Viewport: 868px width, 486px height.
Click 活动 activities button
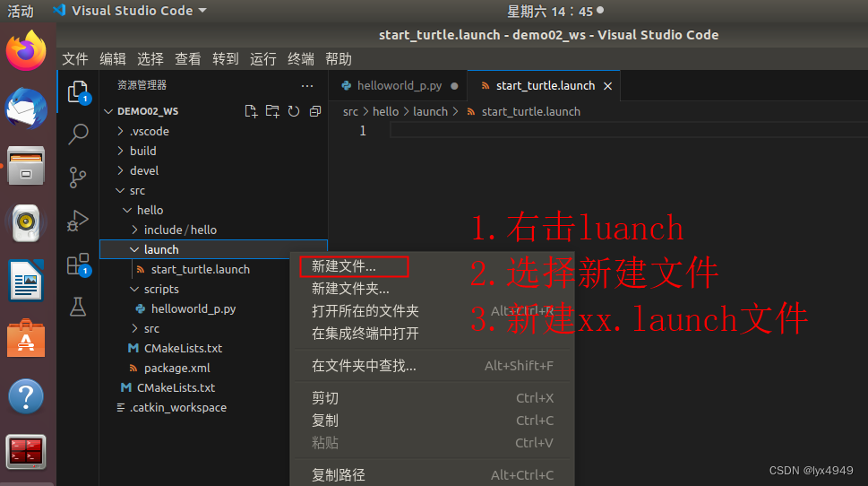click(21, 11)
